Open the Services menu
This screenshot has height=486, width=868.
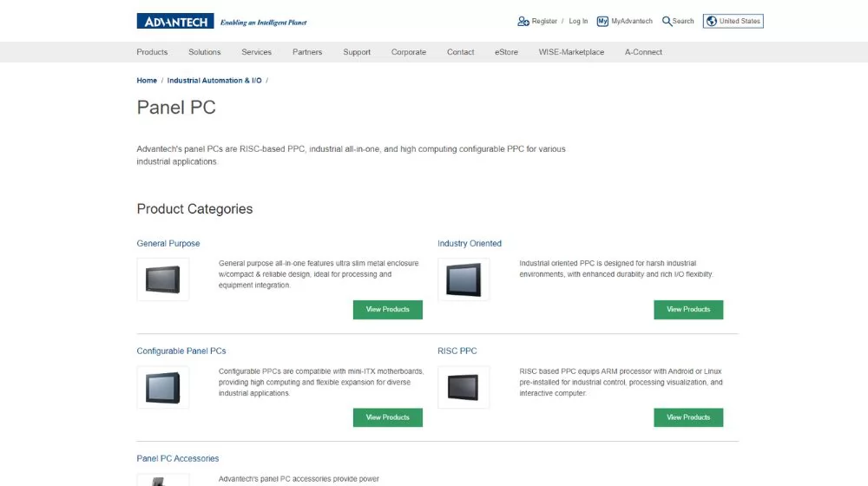click(x=256, y=52)
